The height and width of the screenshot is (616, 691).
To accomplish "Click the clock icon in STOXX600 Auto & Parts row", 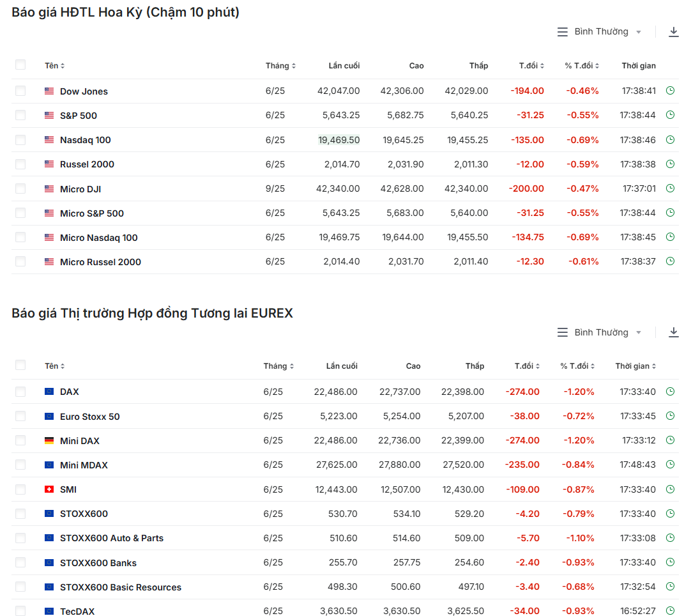I will [670, 538].
